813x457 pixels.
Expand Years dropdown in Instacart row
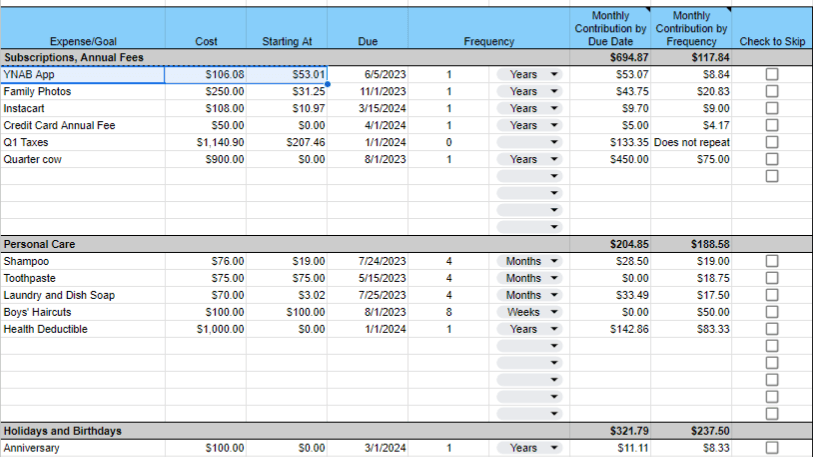529,108
